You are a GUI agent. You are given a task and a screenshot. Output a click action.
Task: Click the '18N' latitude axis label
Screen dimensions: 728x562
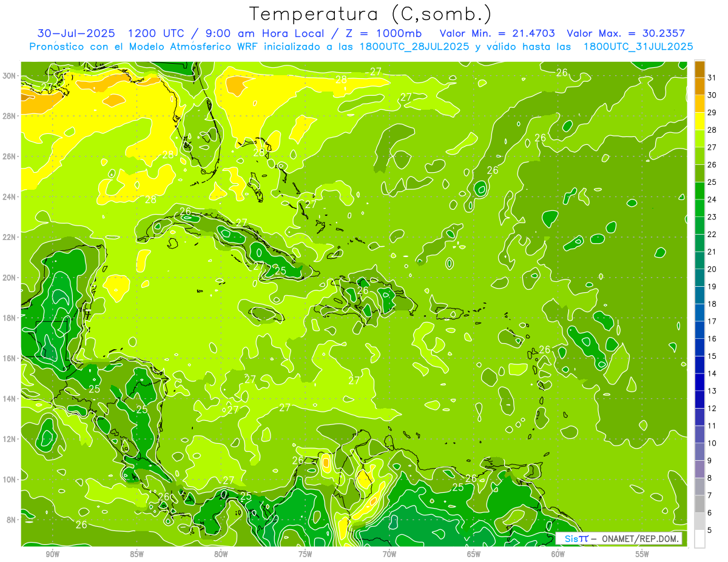10,318
